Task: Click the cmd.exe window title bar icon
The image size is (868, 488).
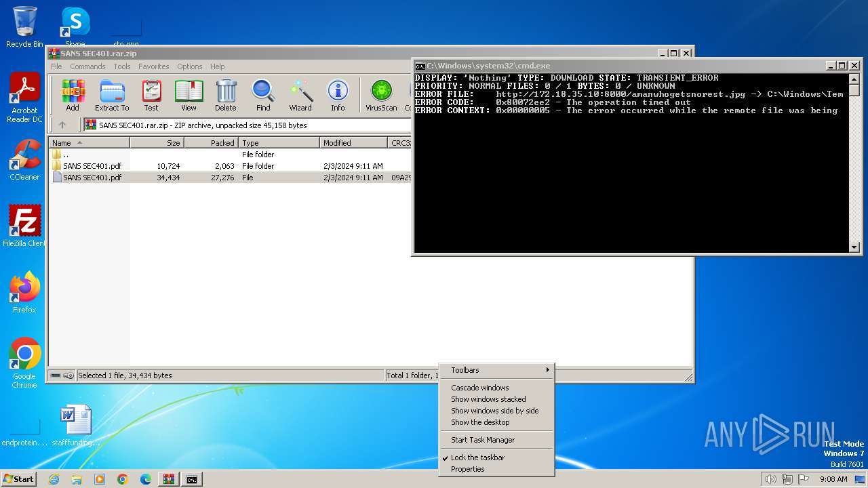Action: coord(420,66)
